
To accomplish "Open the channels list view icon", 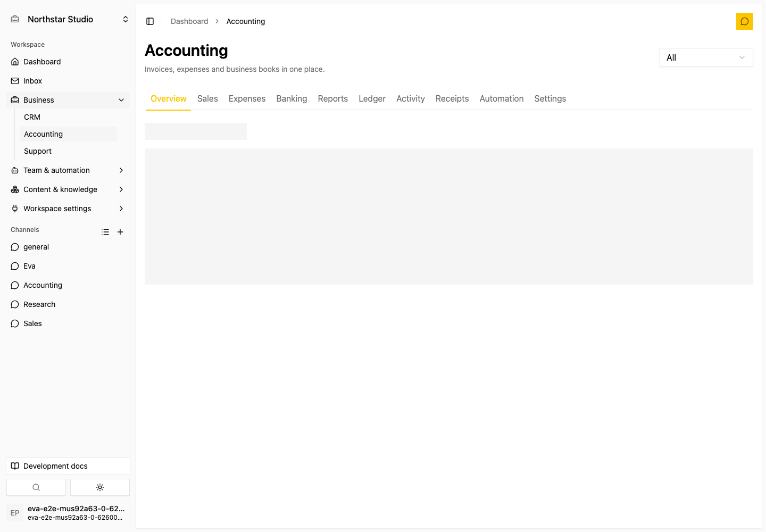I will (x=105, y=232).
